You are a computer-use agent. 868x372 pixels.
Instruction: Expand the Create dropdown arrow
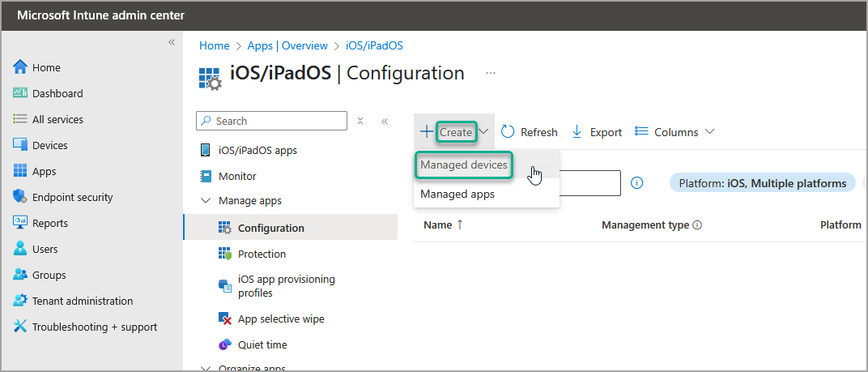(484, 132)
